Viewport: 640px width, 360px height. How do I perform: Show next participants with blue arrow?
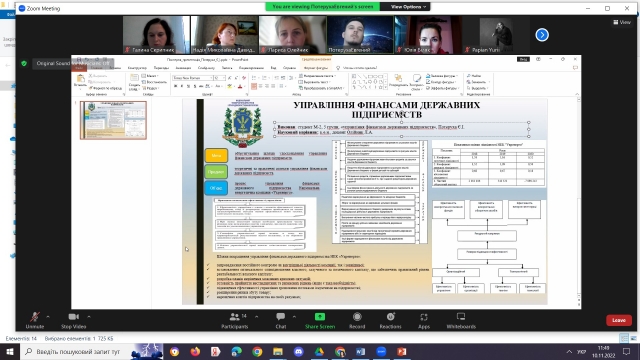click(542, 35)
